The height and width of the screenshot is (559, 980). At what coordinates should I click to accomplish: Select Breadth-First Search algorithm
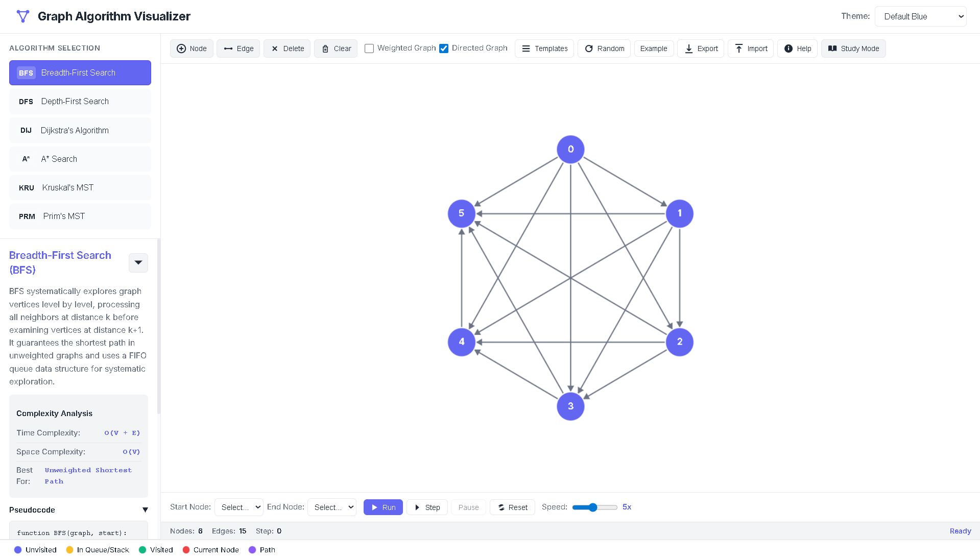click(80, 72)
